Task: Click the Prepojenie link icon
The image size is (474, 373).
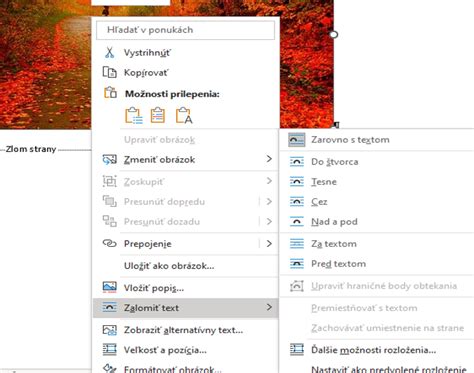Action: tap(109, 243)
